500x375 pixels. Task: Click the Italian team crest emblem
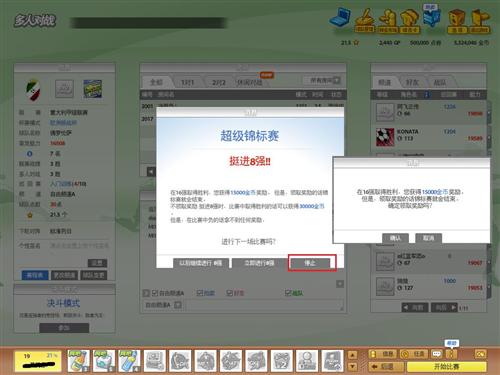(33, 89)
